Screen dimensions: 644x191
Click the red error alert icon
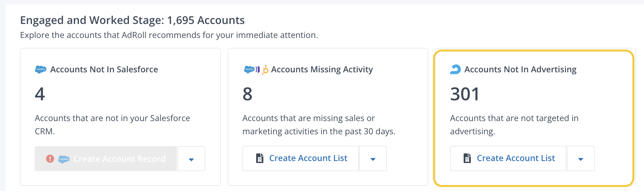50,159
